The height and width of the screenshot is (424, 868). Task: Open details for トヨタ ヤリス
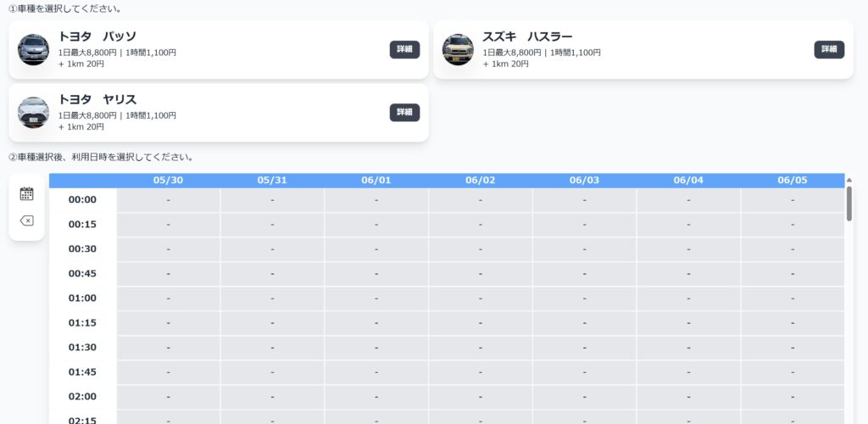[x=404, y=113]
